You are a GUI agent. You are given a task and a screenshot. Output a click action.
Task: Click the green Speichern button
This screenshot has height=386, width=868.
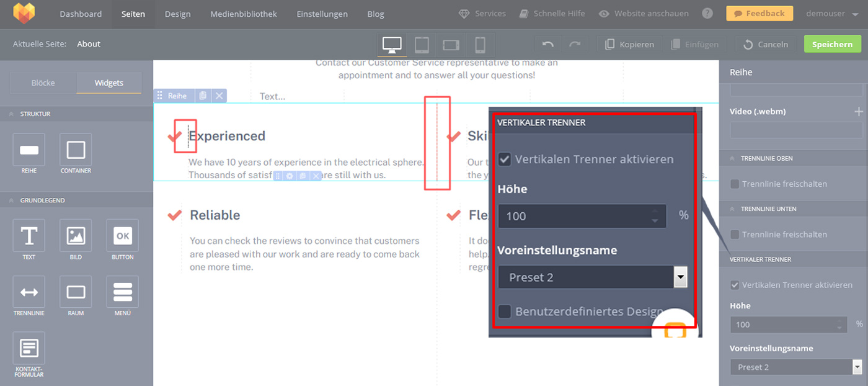832,44
